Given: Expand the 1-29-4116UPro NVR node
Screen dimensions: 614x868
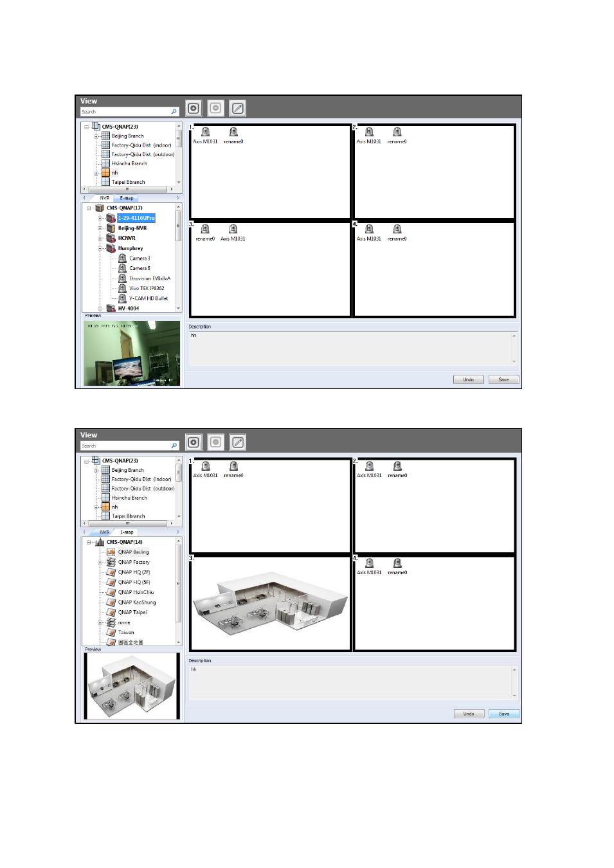Looking at the screenshot, I should [x=100, y=219].
